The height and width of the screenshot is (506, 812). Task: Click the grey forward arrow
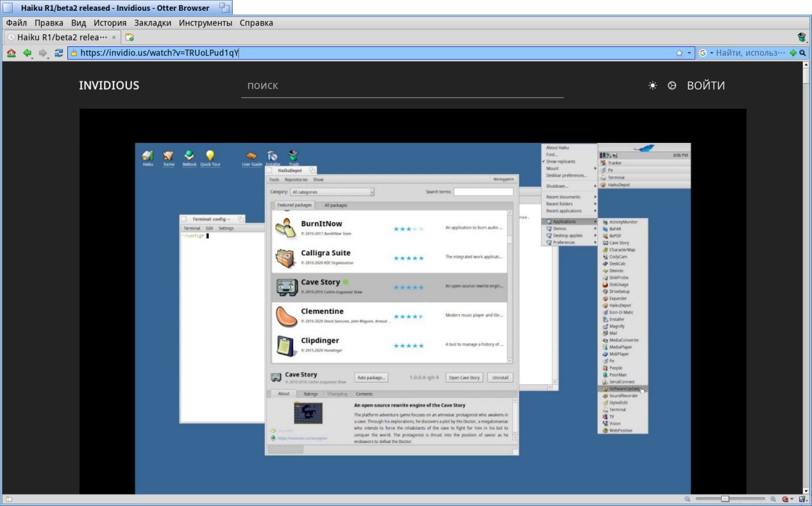(x=43, y=53)
